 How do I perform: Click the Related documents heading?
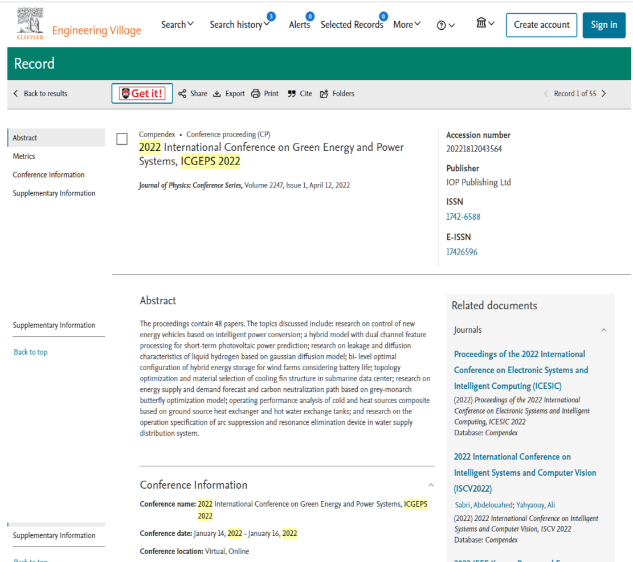[x=494, y=305]
